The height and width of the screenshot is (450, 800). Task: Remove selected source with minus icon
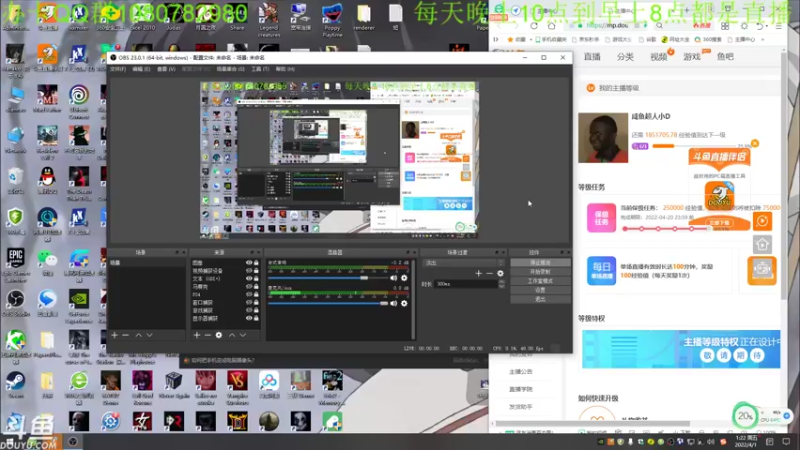point(208,335)
